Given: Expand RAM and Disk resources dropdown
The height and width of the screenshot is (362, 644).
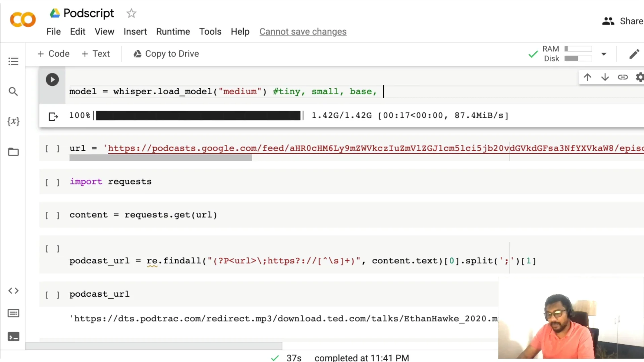Looking at the screenshot, I should click(x=604, y=54).
